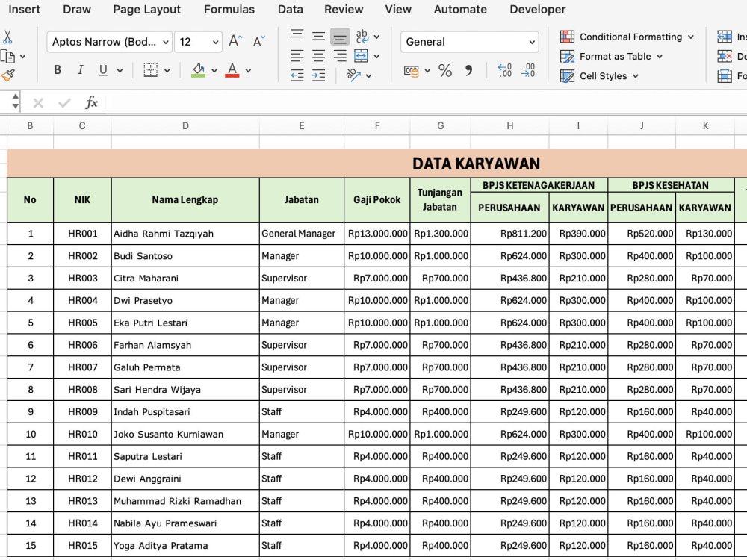The image size is (747, 560).
Task: Apply percent style
Action: tap(445, 71)
